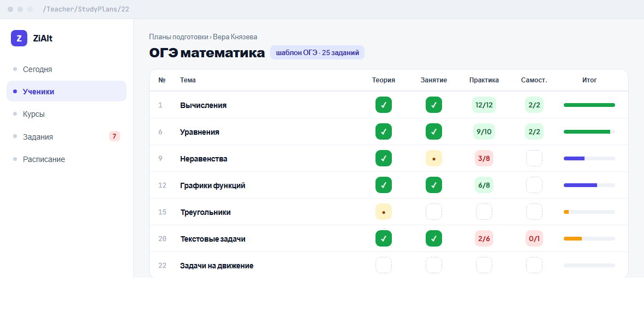
Task: Toggle Теория checkmark for Графики функций
Action: pos(384,185)
